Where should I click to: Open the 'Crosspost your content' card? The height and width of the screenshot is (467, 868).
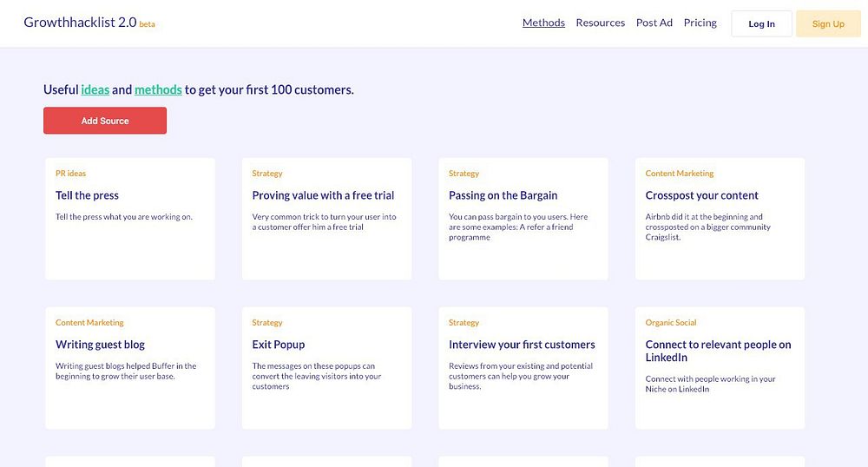pos(701,195)
